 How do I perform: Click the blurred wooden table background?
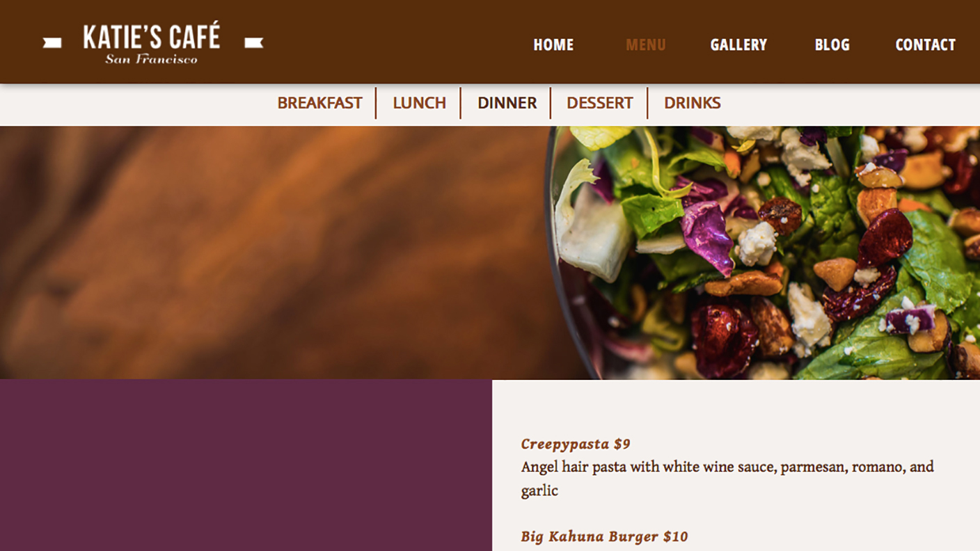pyautogui.click(x=271, y=253)
